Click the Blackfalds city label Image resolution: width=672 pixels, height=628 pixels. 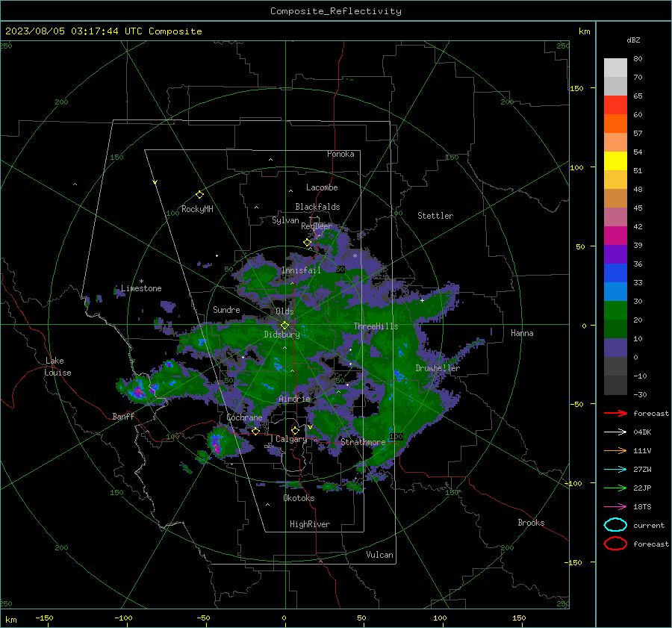[x=317, y=207]
